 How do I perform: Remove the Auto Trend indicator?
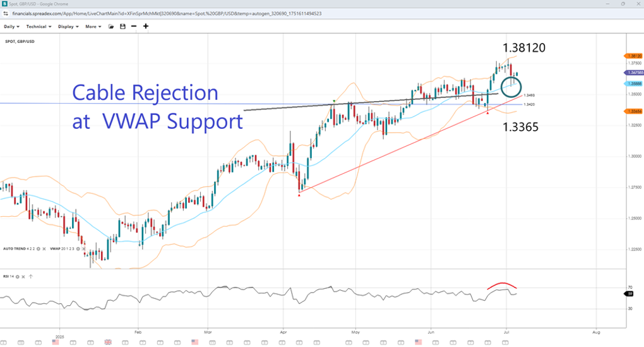click(45, 249)
